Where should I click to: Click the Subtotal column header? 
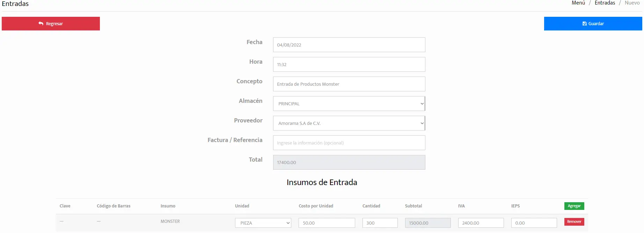click(x=414, y=206)
